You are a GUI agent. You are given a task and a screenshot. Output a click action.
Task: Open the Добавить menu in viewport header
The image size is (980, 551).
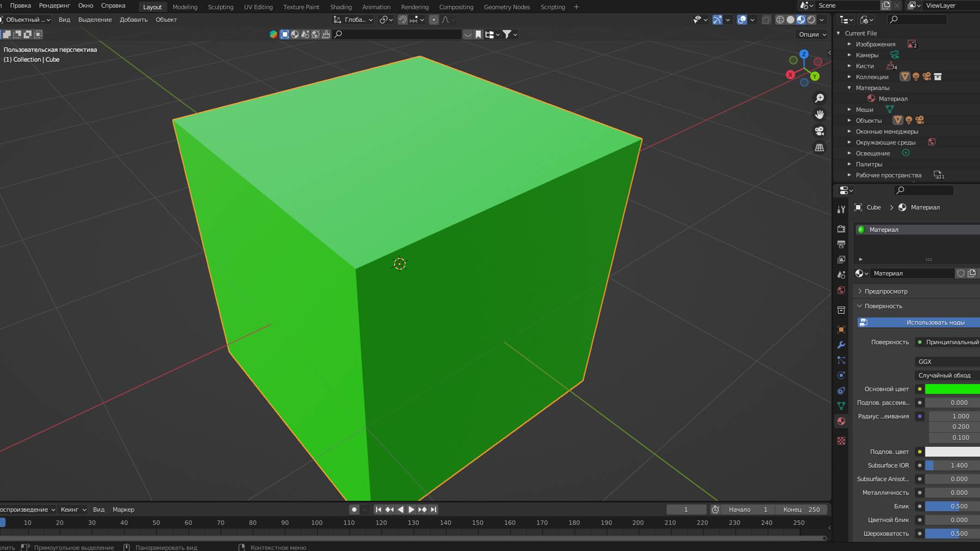pyautogui.click(x=134, y=20)
